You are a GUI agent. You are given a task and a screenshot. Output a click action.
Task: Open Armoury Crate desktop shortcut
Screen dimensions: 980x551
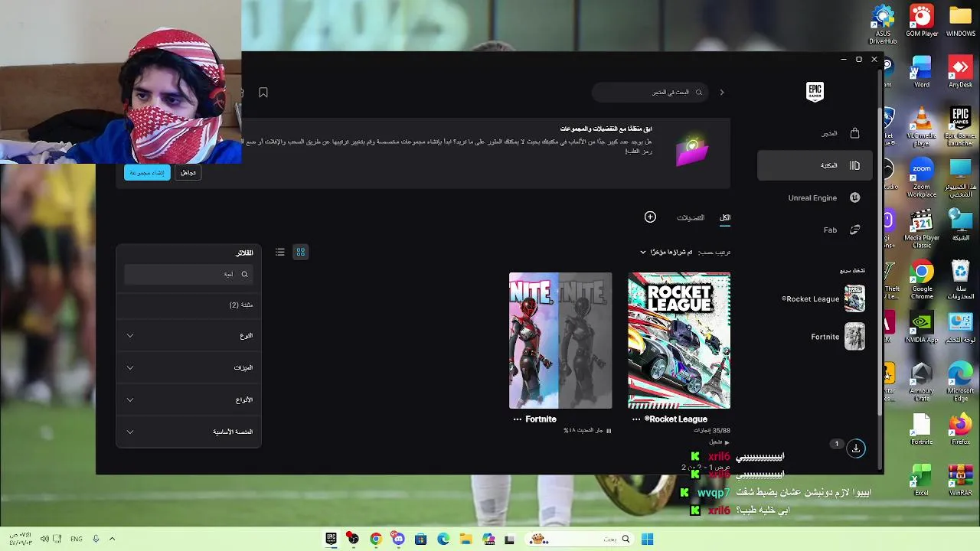point(922,381)
